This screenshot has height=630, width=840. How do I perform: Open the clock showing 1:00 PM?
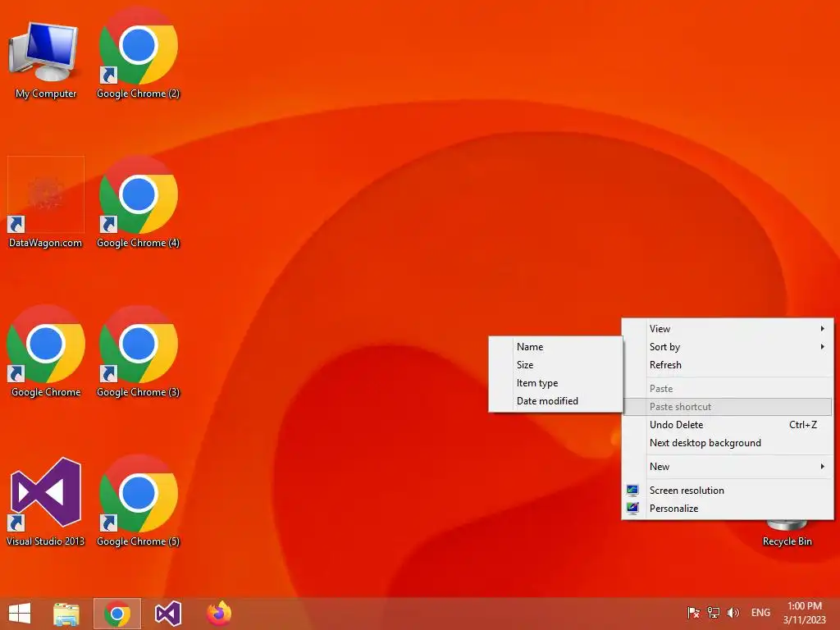pyautogui.click(x=805, y=613)
